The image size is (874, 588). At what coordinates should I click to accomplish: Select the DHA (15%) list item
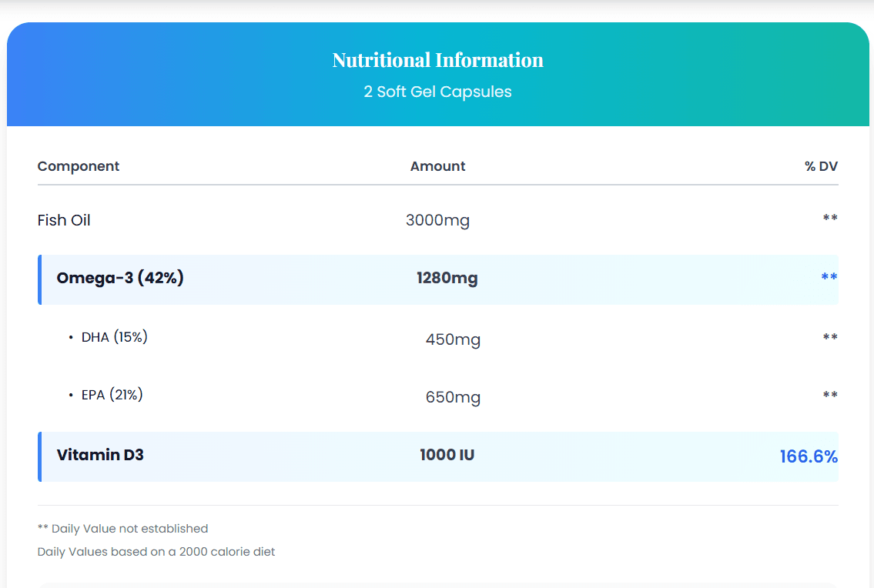point(114,337)
